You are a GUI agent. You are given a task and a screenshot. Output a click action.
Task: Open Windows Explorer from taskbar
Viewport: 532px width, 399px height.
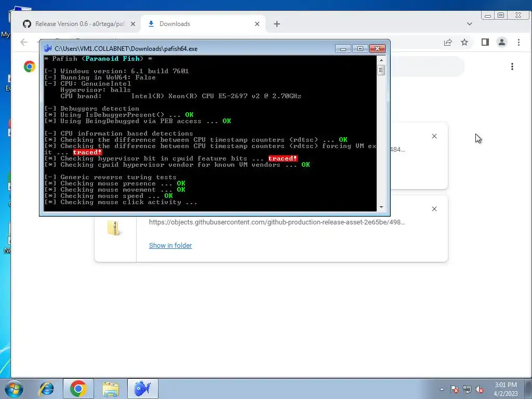click(111, 389)
